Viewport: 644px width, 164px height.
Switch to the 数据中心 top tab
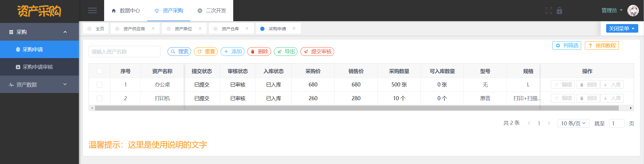coord(126,11)
